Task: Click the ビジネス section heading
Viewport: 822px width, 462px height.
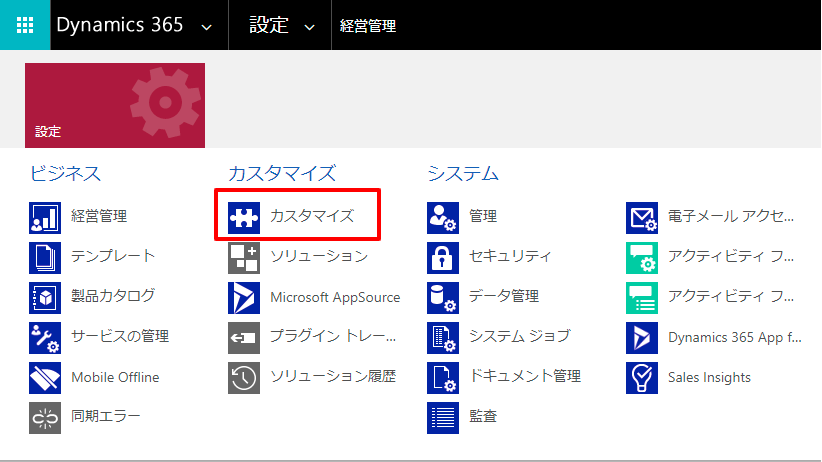Action: [x=65, y=174]
